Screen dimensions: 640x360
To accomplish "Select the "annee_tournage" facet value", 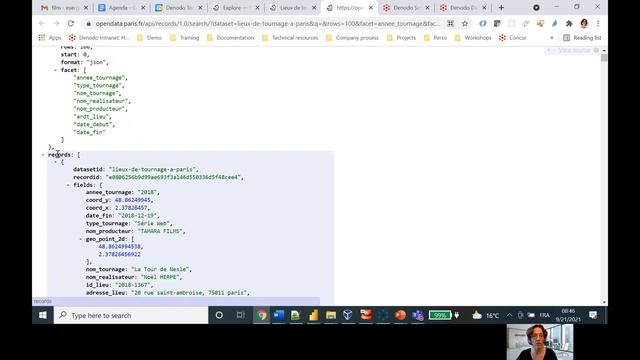I will pyautogui.click(x=99, y=78).
